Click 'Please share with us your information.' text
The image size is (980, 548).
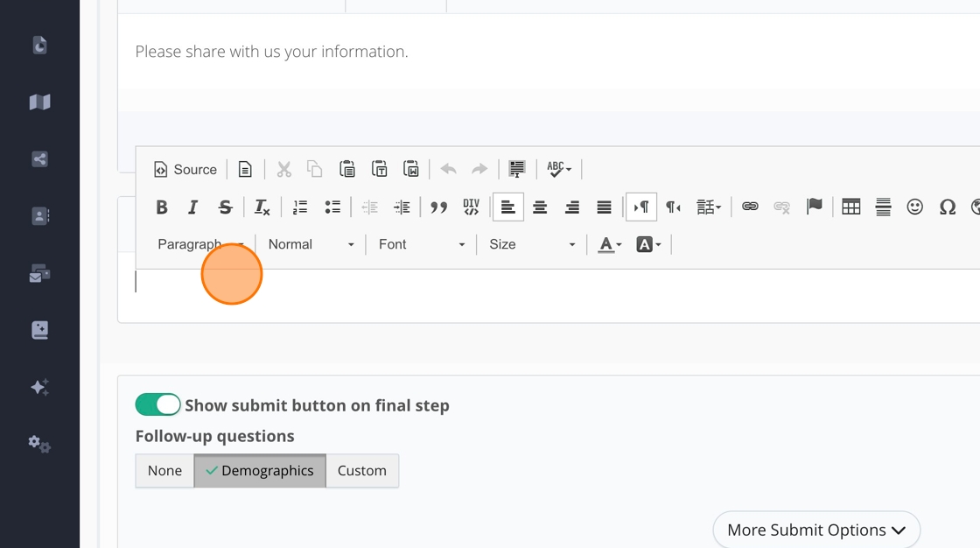click(x=271, y=52)
